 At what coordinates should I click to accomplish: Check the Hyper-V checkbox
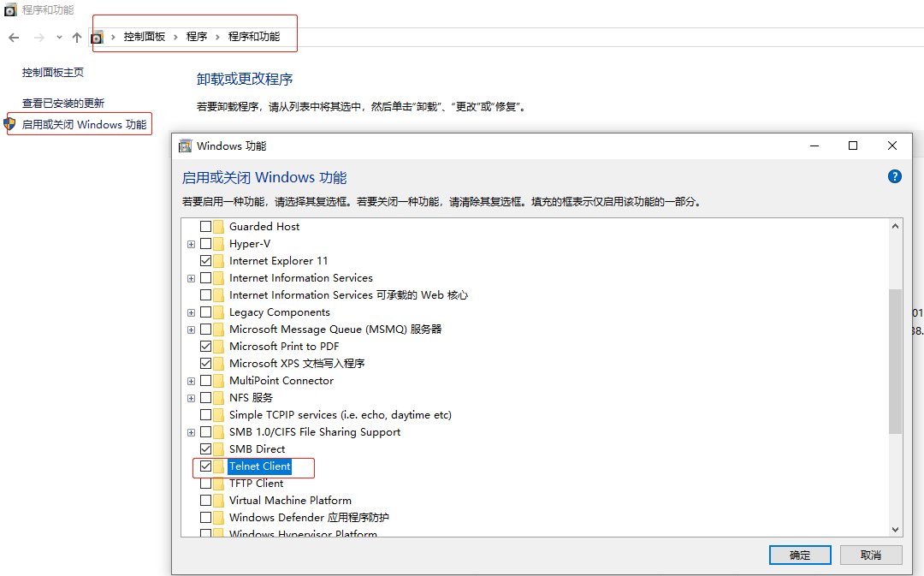tap(205, 243)
